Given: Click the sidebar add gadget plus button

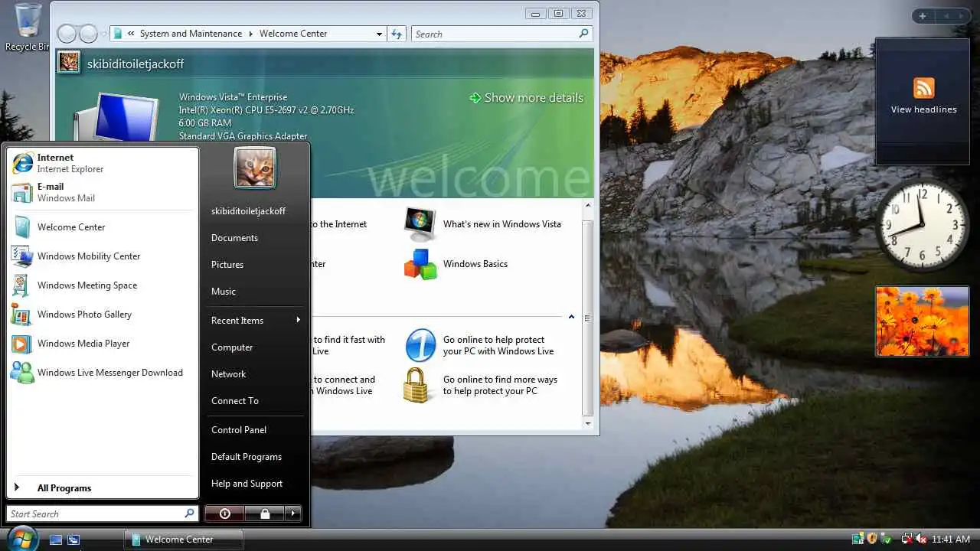Looking at the screenshot, I should pyautogui.click(x=923, y=16).
